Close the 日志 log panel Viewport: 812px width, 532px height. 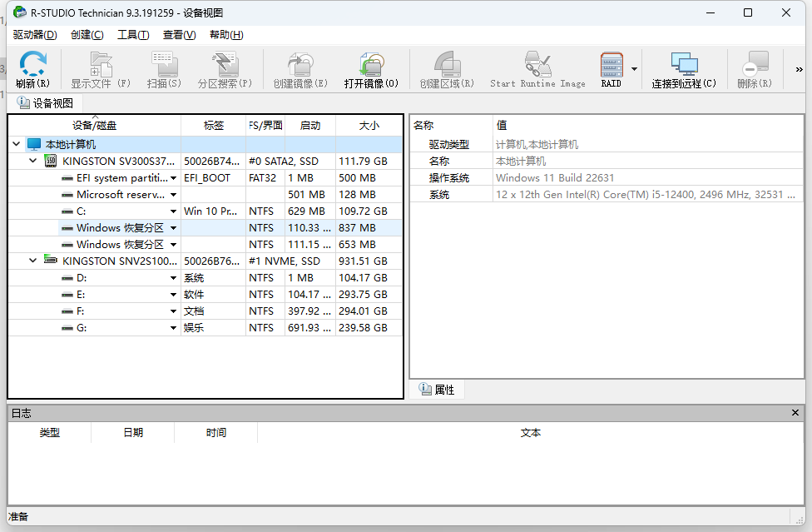[x=795, y=413]
